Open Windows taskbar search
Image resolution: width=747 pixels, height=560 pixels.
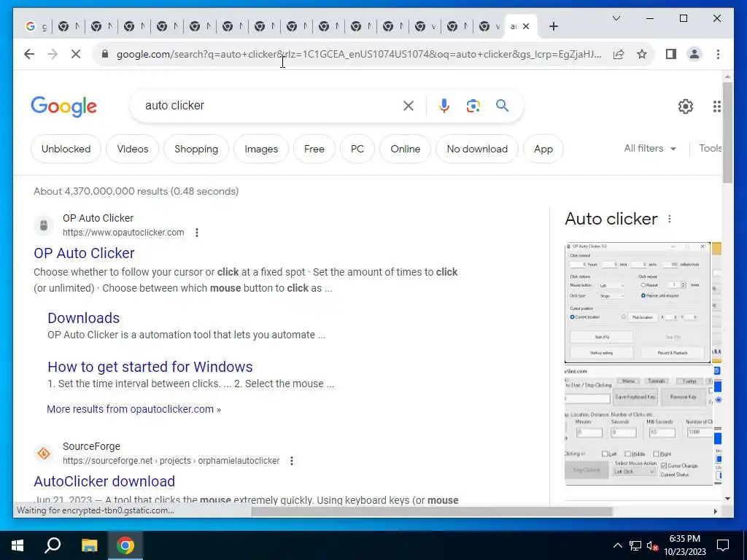(x=53, y=545)
